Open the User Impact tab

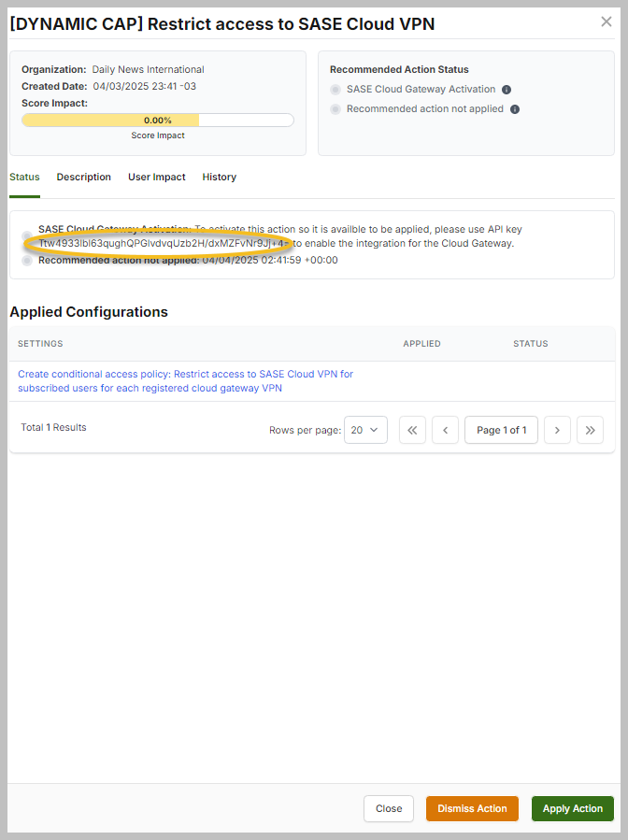pos(156,177)
